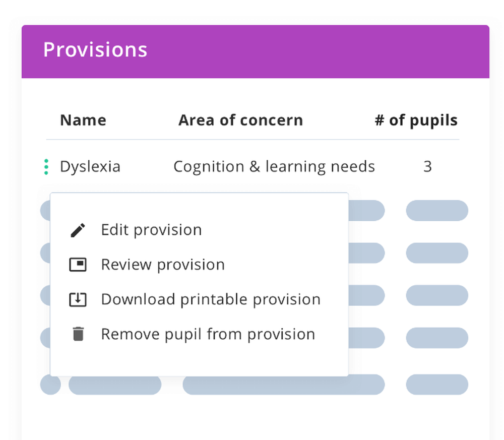The width and height of the screenshot is (504, 440).
Task: Click the bottom row's name placeholder bar
Action: tap(115, 385)
